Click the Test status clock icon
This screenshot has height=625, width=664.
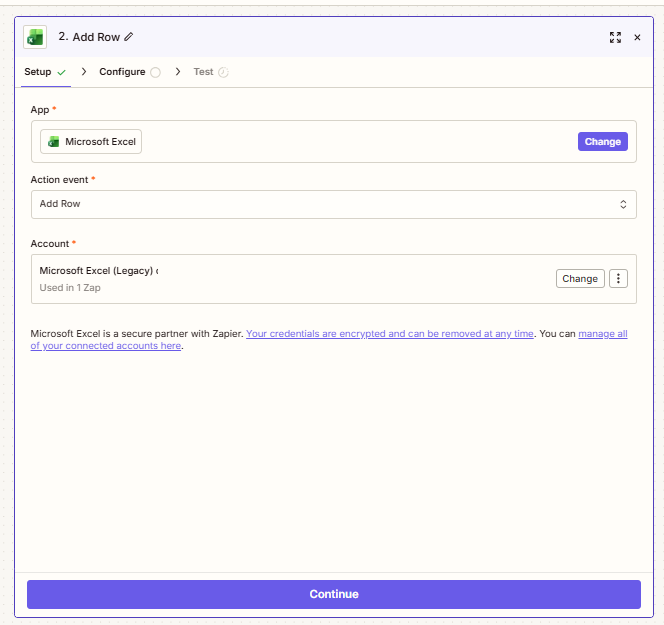click(224, 72)
